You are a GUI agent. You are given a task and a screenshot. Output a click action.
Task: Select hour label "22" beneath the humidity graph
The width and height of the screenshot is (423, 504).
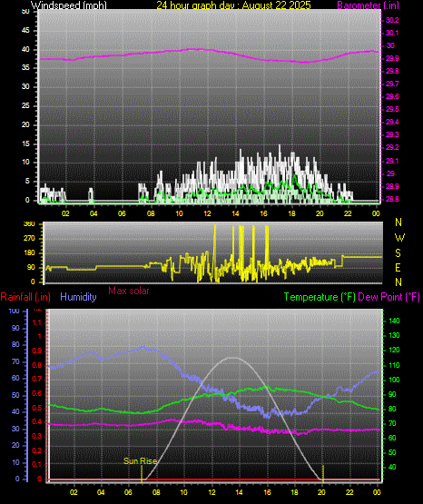click(349, 492)
